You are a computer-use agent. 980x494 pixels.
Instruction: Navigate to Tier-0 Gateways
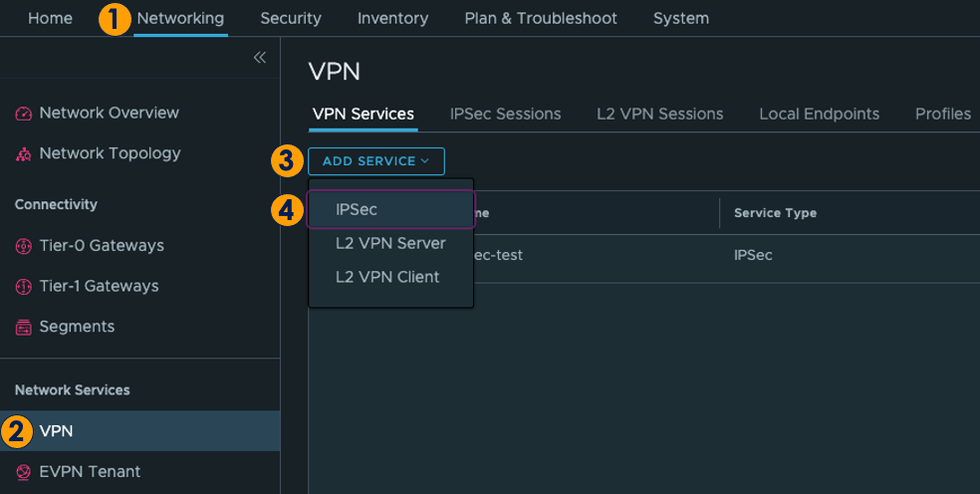pos(102,246)
